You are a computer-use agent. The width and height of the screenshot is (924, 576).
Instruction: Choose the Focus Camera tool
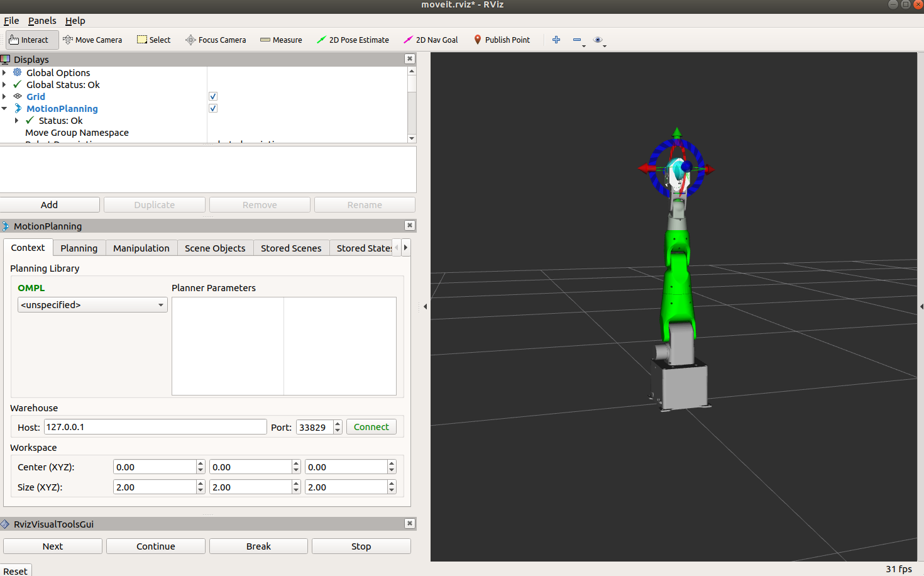[x=216, y=40]
